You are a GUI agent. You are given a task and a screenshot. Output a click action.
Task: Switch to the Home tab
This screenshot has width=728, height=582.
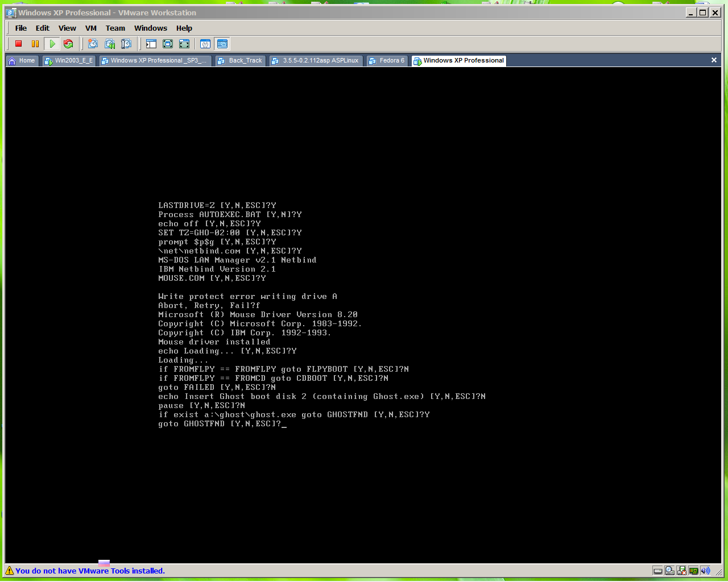[x=22, y=61]
